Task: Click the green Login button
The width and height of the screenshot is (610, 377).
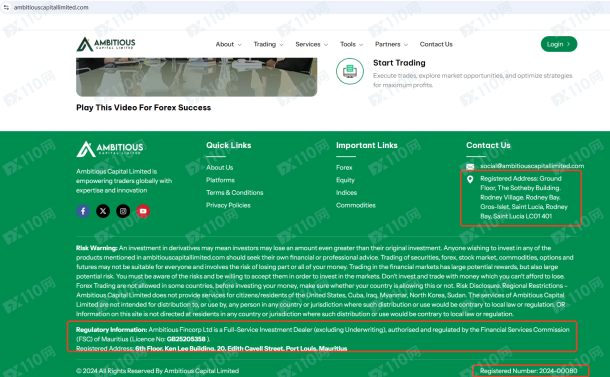Action: (559, 44)
